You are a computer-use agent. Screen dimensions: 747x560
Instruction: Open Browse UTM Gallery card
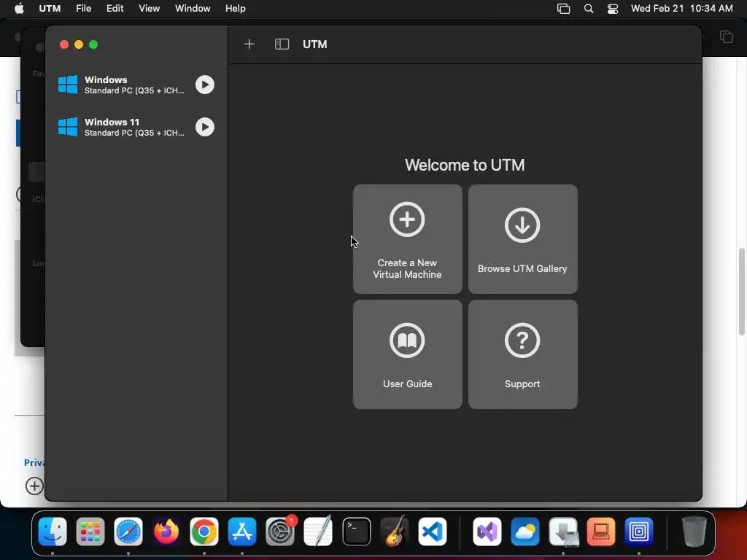tap(522, 239)
